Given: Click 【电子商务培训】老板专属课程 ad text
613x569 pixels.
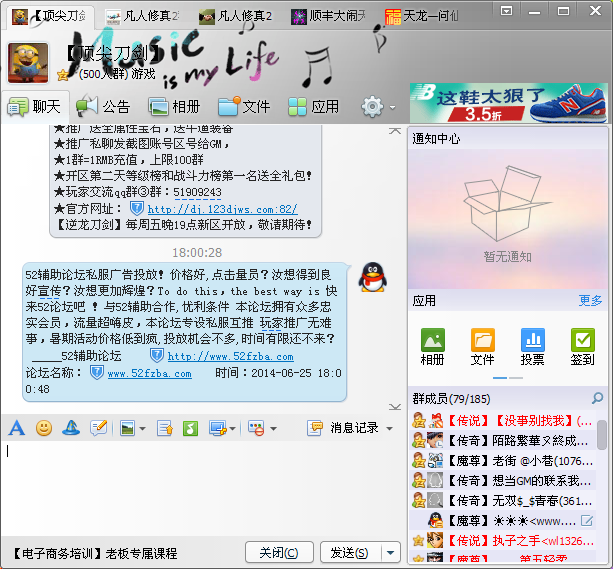Looking at the screenshot, I should [x=94, y=553].
